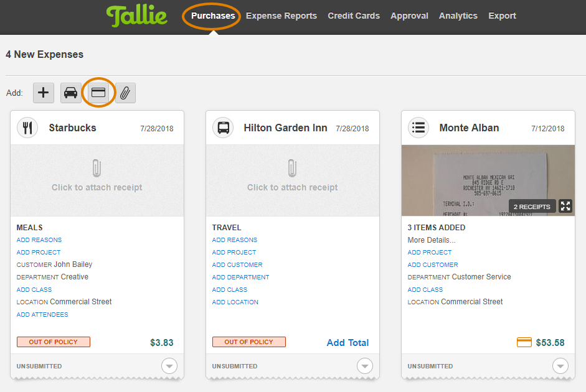586x392 pixels.
Task: Click paperclip icon on Hilton Garden Inn card
Action: pyautogui.click(x=292, y=168)
